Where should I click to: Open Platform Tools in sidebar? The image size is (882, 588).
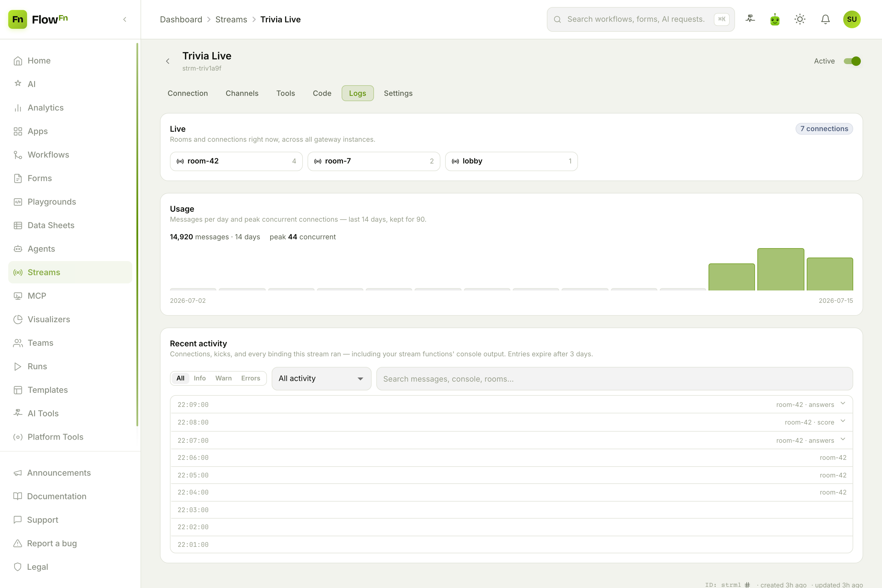pyautogui.click(x=70, y=437)
